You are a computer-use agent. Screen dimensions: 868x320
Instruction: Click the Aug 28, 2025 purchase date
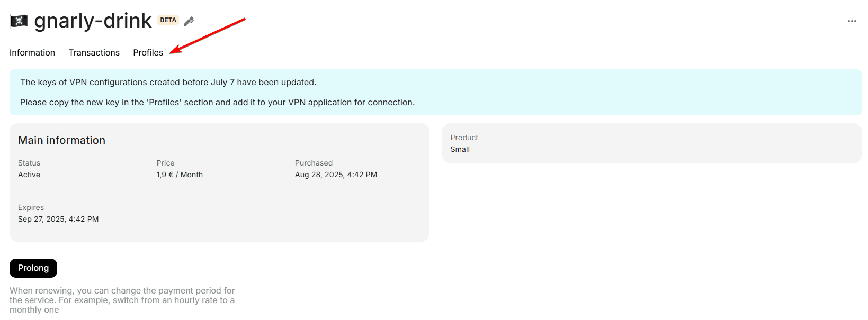tap(336, 175)
